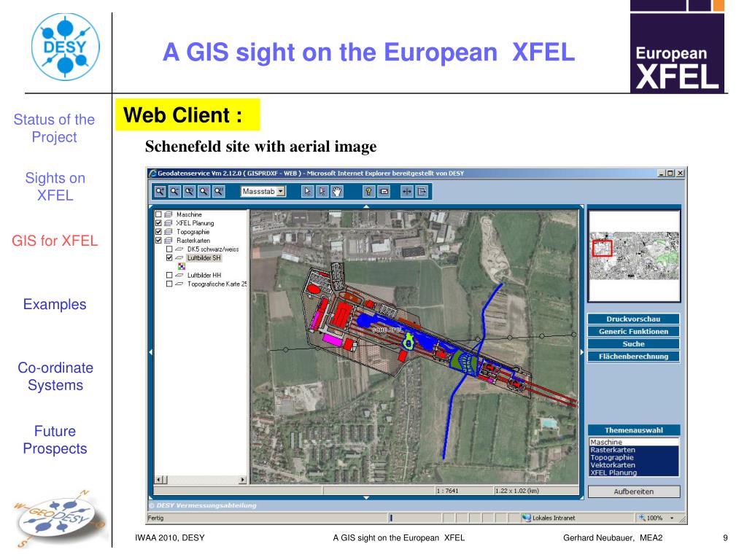Open the Flächenberechnung menu item

(632, 357)
